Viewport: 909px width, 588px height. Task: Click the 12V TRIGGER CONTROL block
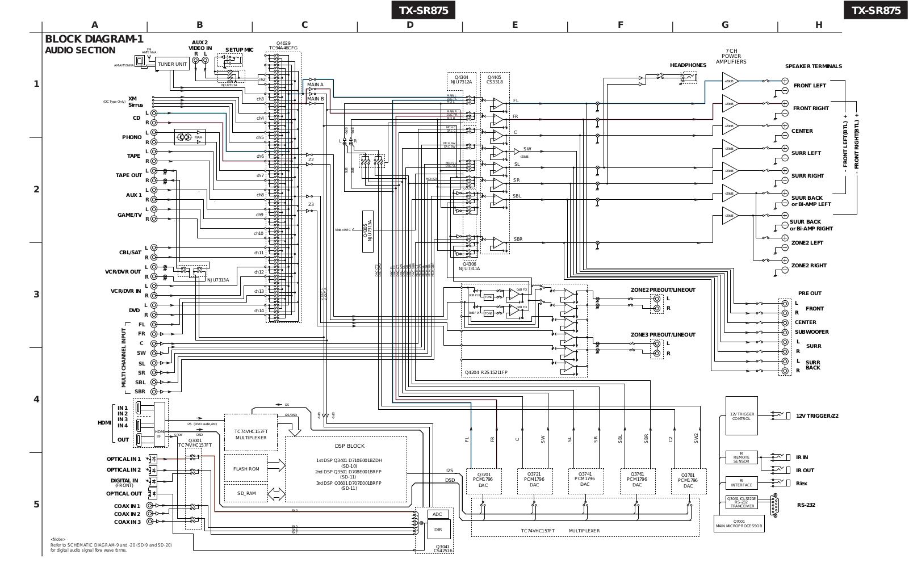click(x=742, y=416)
